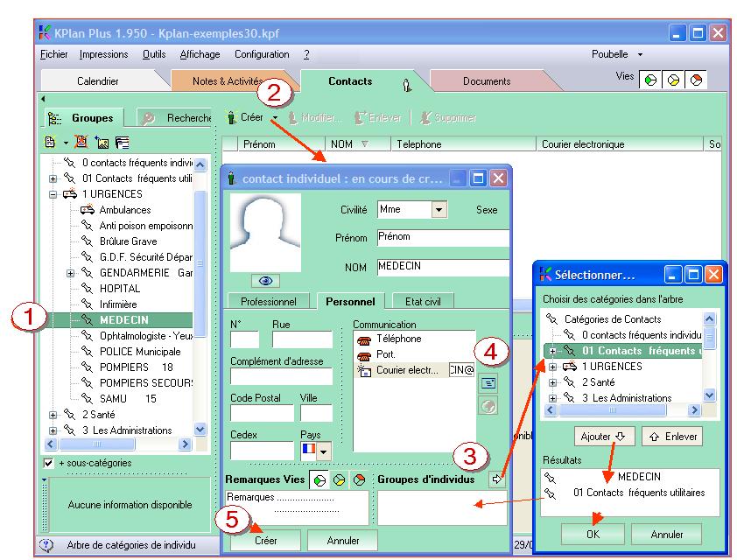The image size is (737, 560).
Task: Select the green Vies icon in top-right
Action: 651,80
